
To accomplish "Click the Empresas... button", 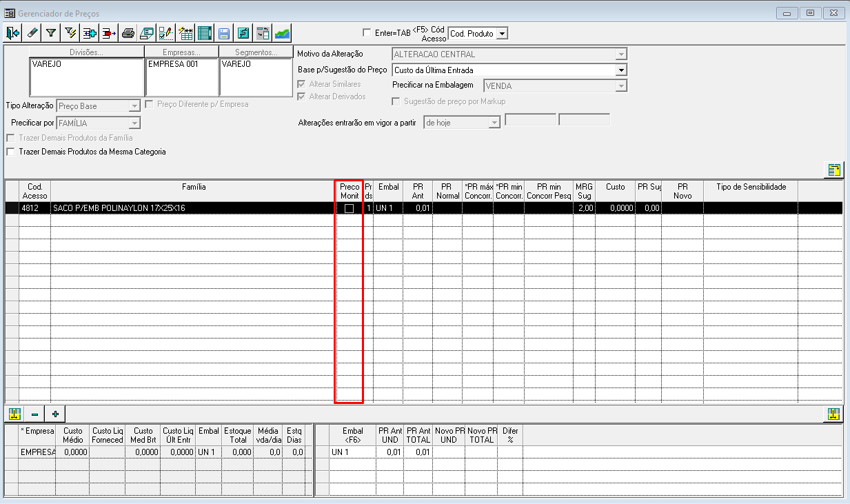I will [x=181, y=52].
